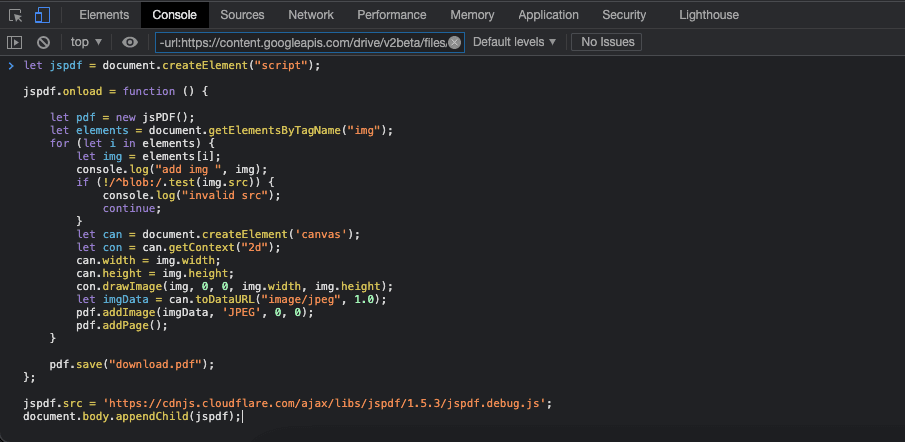
Task: Place cursor at end of appendChild line
Action: point(242,416)
